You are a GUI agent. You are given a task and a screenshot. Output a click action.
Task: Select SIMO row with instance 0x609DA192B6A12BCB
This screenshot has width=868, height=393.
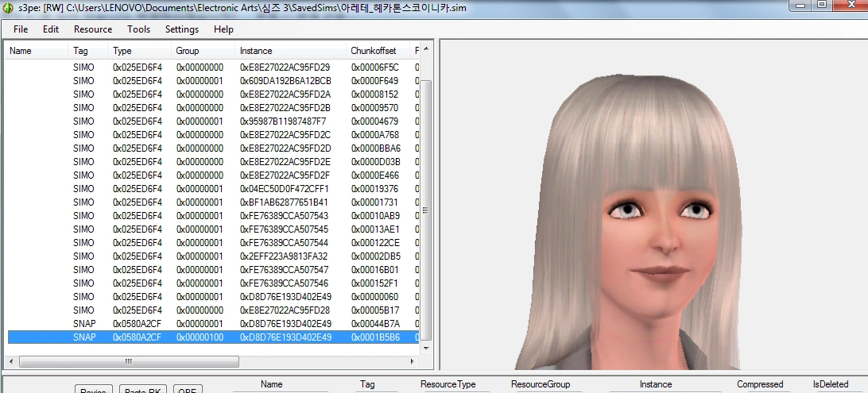pyautogui.click(x=213, y=81)
